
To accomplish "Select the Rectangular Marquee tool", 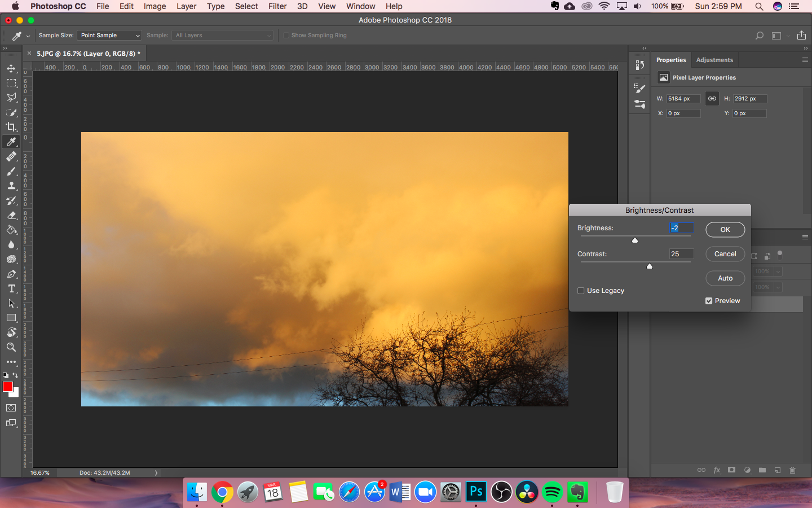I will pyautogui.click(x=11, y=83).
